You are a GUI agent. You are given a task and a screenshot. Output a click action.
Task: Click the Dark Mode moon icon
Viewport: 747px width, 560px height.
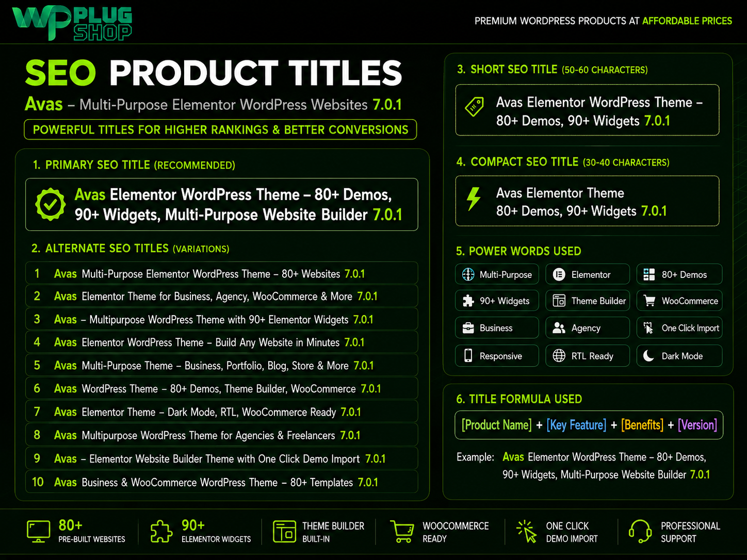(649, 356)
